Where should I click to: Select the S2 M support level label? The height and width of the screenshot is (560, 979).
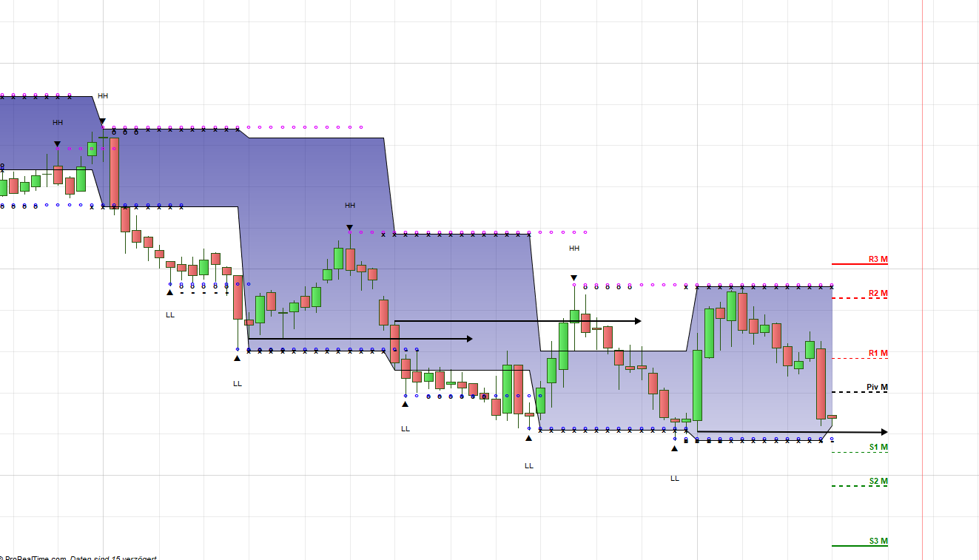(878, 481)
